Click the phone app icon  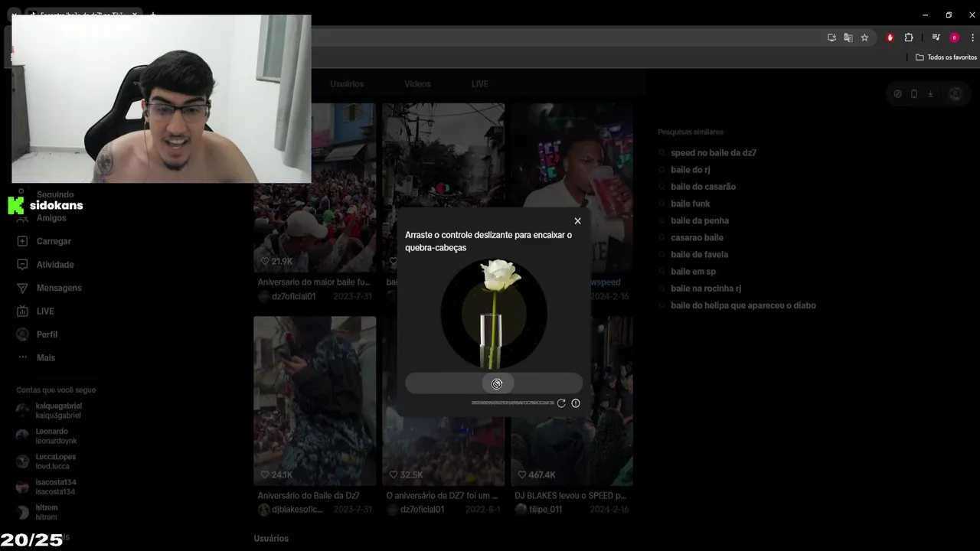[x=914, y=94]
